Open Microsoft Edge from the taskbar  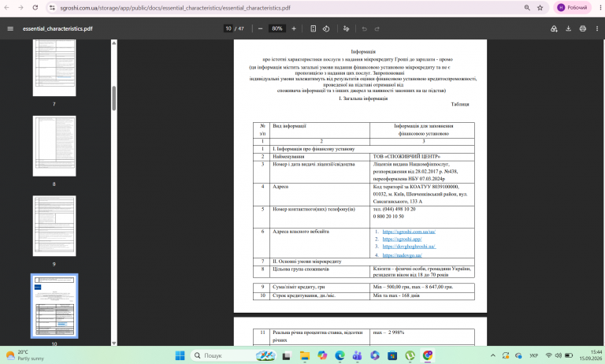(340, 355)
